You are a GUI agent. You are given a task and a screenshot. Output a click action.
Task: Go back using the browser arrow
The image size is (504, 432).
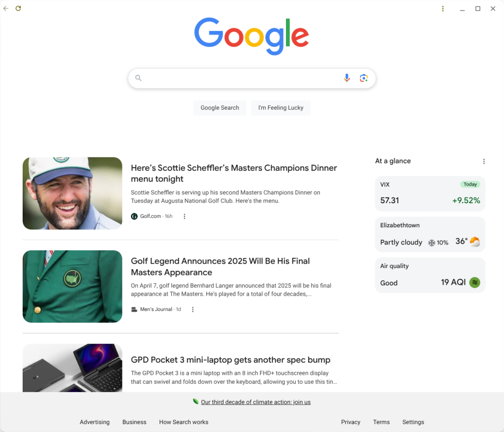click(6, 8)
